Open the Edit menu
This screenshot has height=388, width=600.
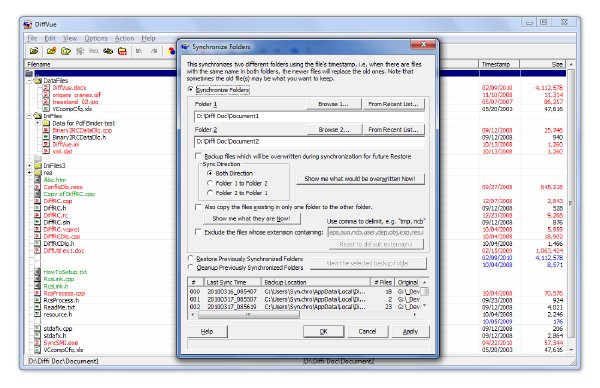tap(50, 38)
